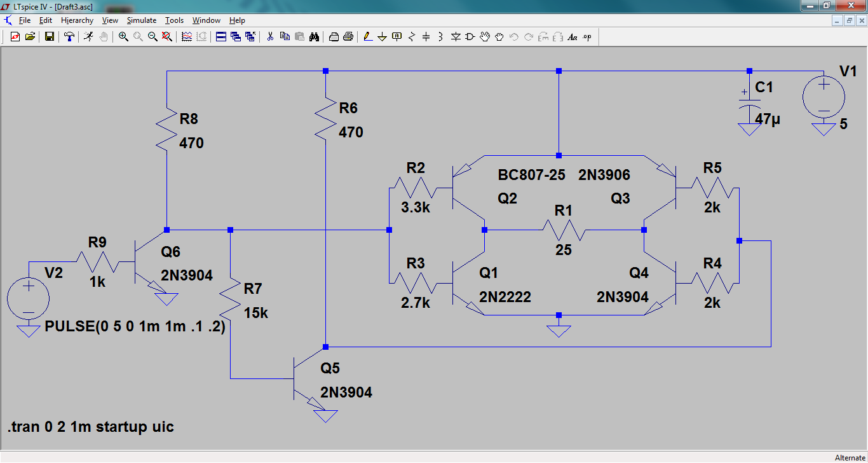
Task: Pick the Ground symbol tool
Action: (382, 37)
